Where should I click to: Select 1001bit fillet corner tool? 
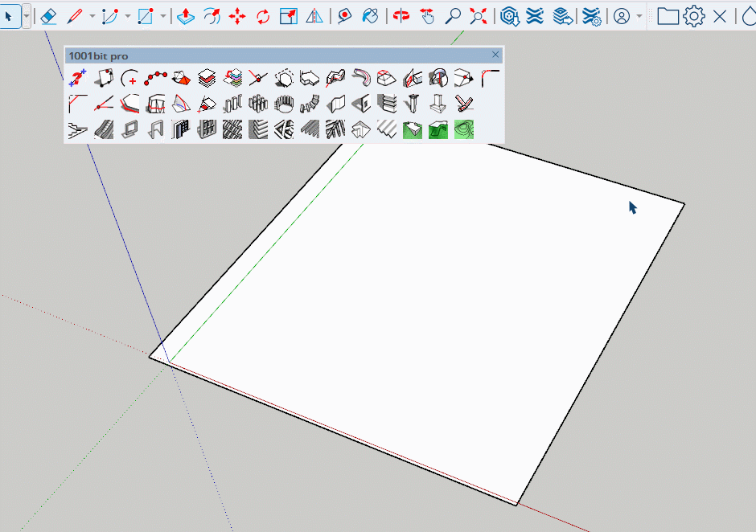point(490,78)
